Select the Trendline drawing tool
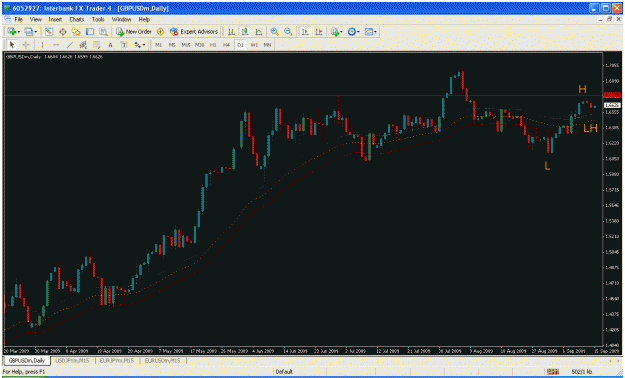625x378 pixels. pyautogui.click(x=69, y=45)
